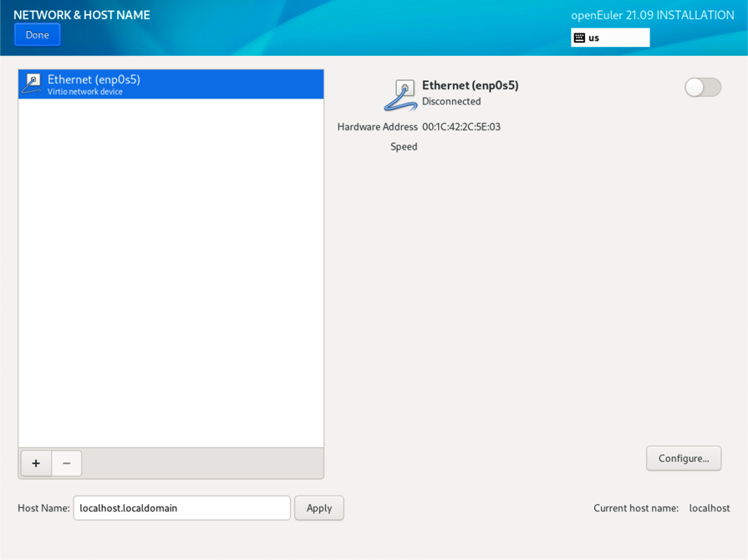Click the Speed label in details
Image resolution: width=748 pixels, height=560 pixels.
(404, 146)
